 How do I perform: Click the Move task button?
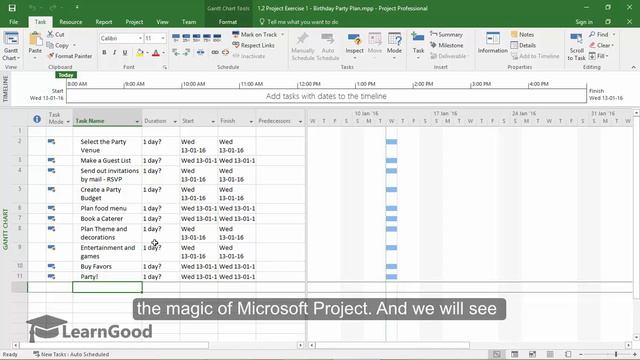[x=375, y=46]
